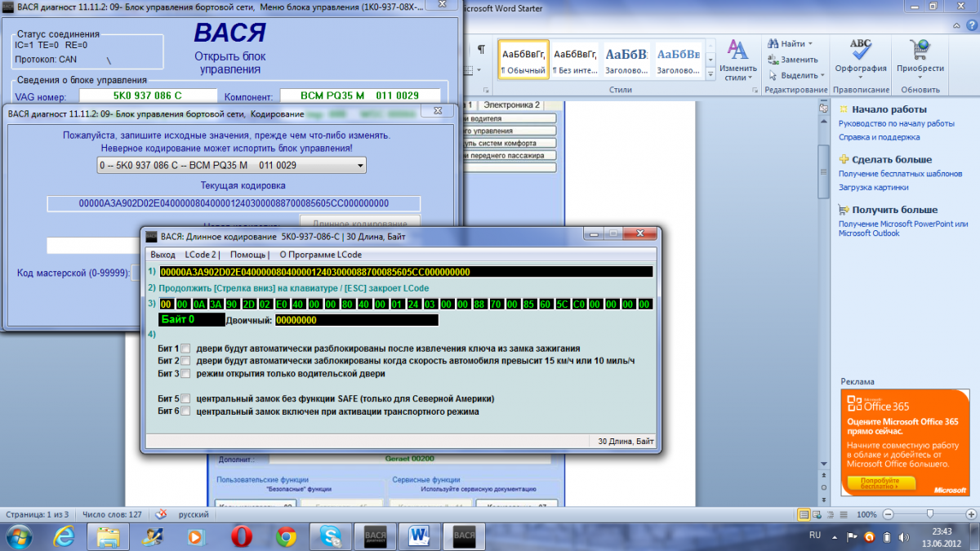Click the new coding input field
The image size is (980, 551).
94,245
